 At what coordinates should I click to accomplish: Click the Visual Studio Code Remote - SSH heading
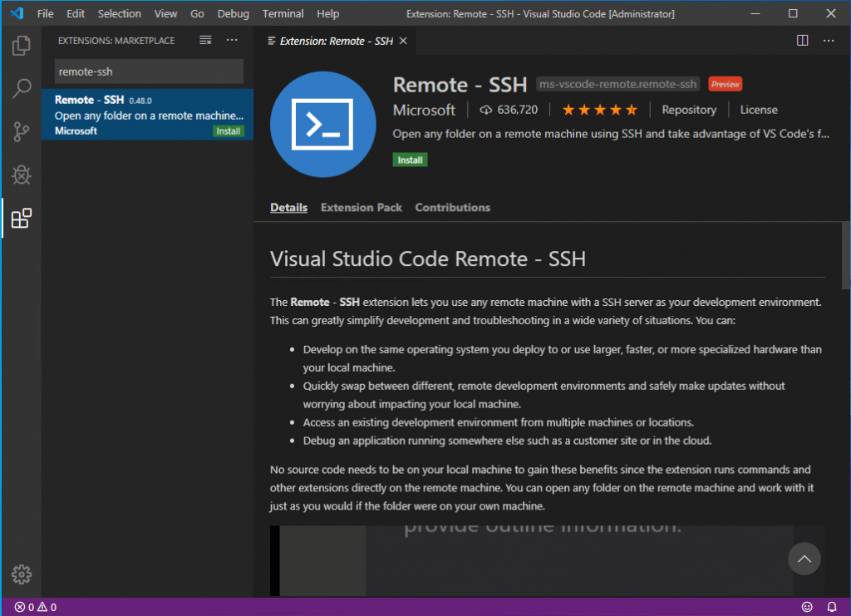pyautogui.click(x=428, y=259)
